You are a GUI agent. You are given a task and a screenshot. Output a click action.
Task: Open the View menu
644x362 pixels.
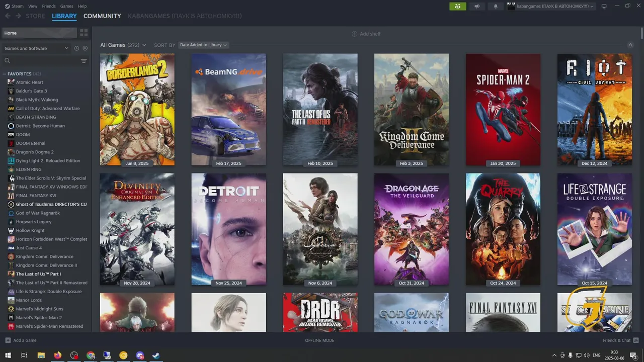(33, 6)
